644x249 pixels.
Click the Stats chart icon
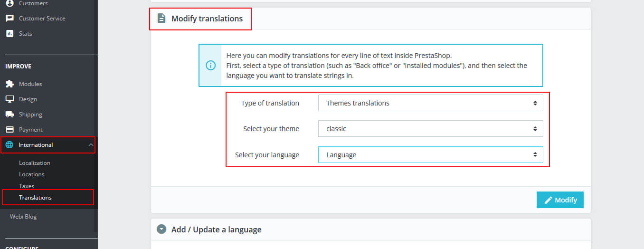9,34
